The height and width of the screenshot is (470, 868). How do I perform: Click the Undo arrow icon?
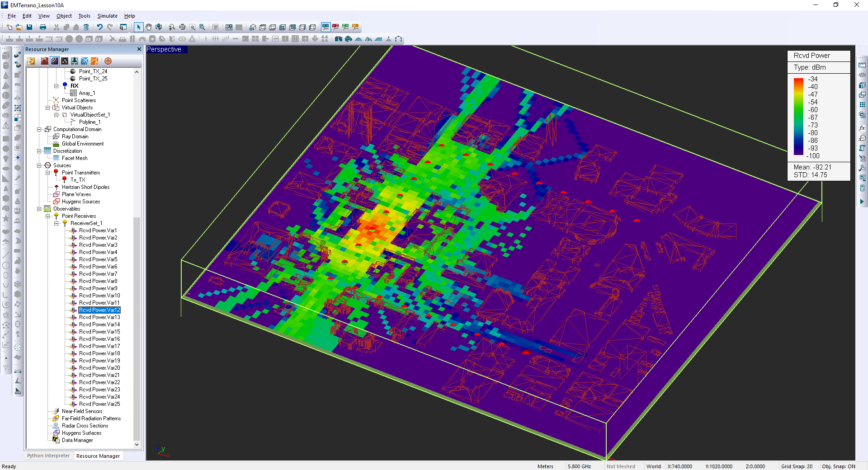point(100,27)
